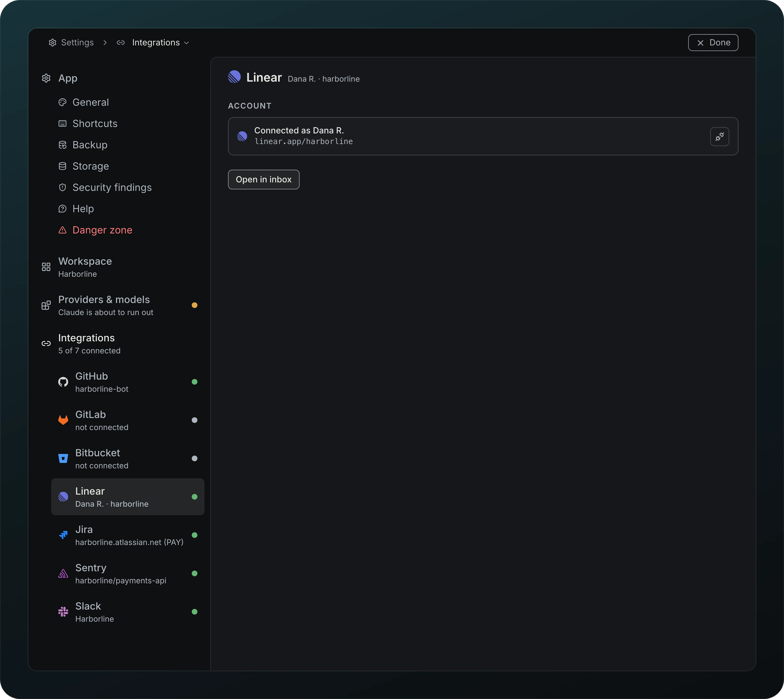
Task: Click the Settings breadcrumb link
Action: (x=71, y=43)
